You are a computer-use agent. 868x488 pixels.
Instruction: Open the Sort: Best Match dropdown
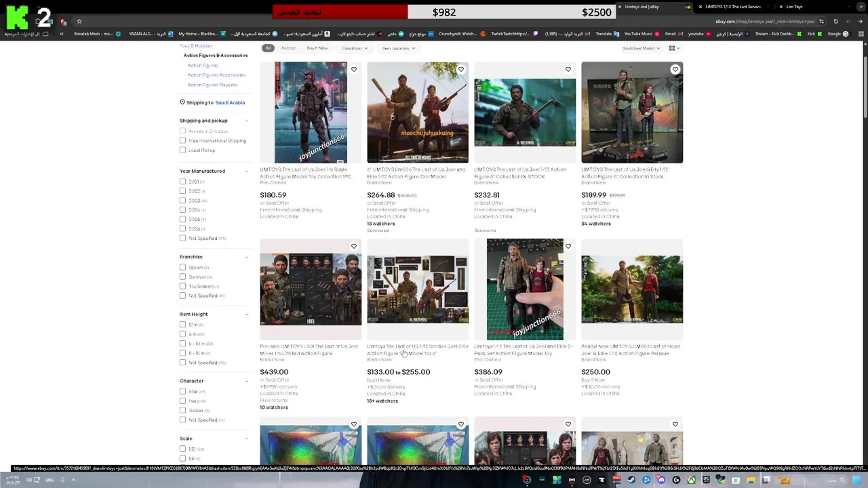[641, 48]
